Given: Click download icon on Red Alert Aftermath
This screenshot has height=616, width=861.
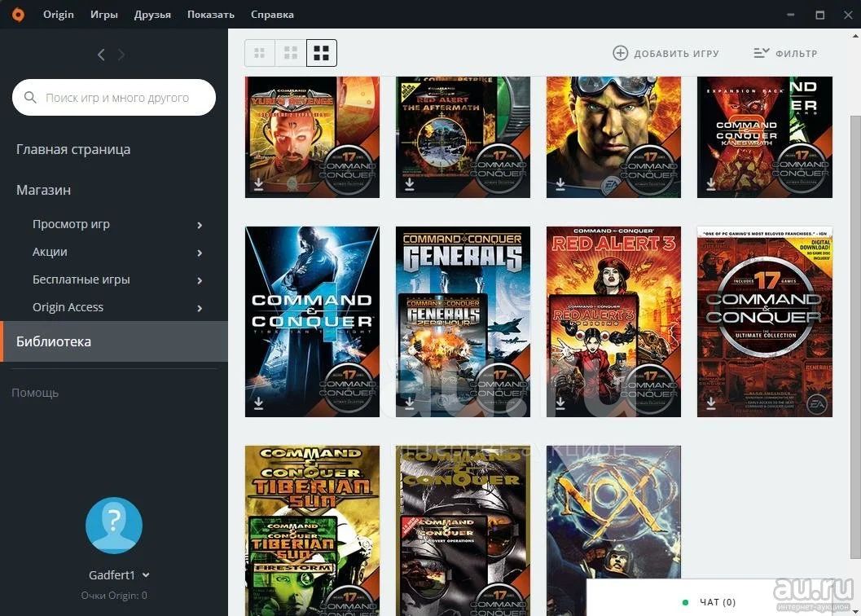Looking at the screenshot, I should point(409,183).
